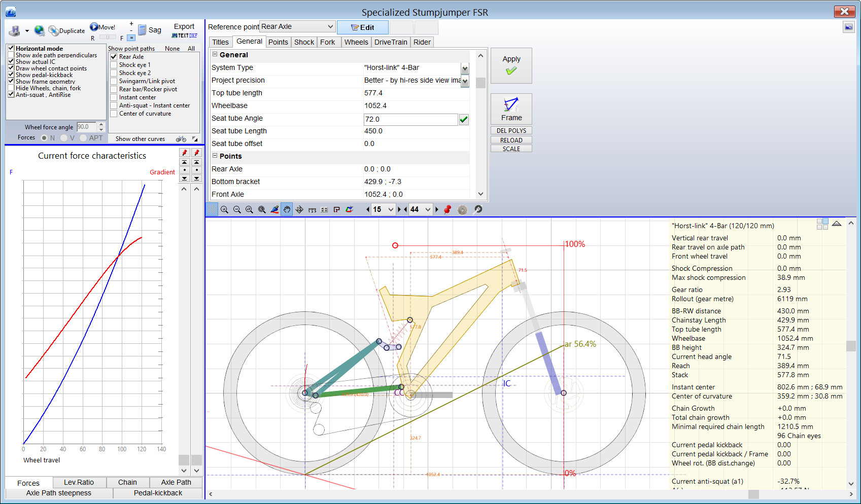Screen dimensions: 861x504
Task: Open the Sag calculator icon
Action: pyautogui.click(x=142, y=30)
